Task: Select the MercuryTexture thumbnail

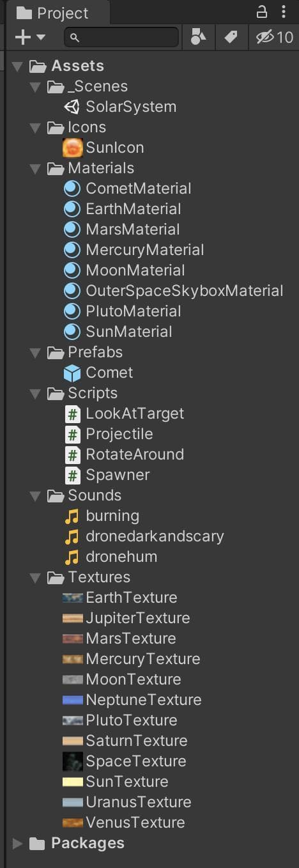Action: point(73,659)
